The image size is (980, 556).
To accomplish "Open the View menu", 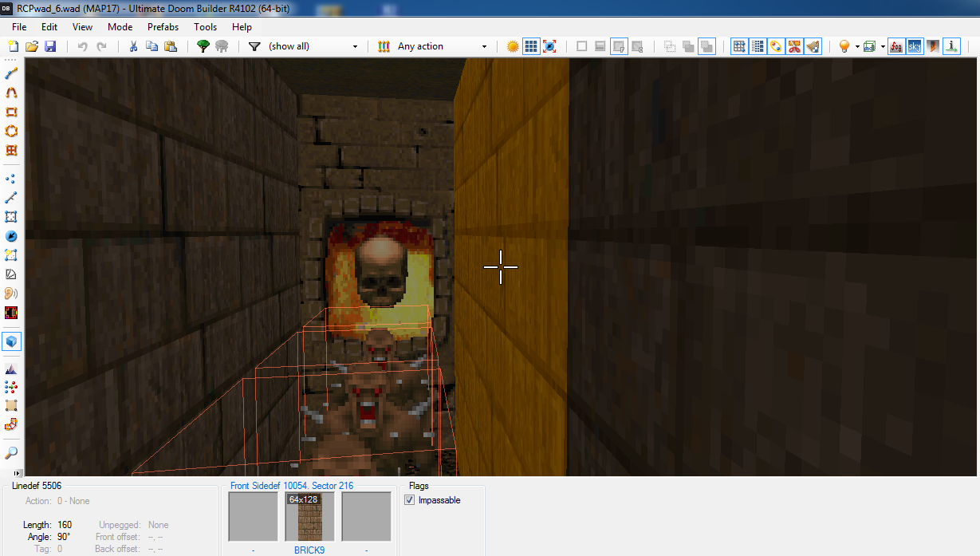I will pyautogui.click(x=82, y=26).
